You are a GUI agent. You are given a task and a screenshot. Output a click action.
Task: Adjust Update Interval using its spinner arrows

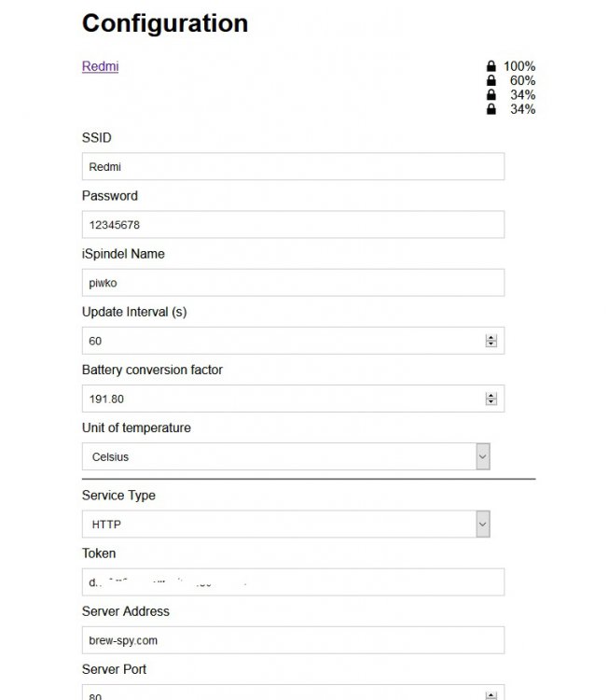[491, 341]
